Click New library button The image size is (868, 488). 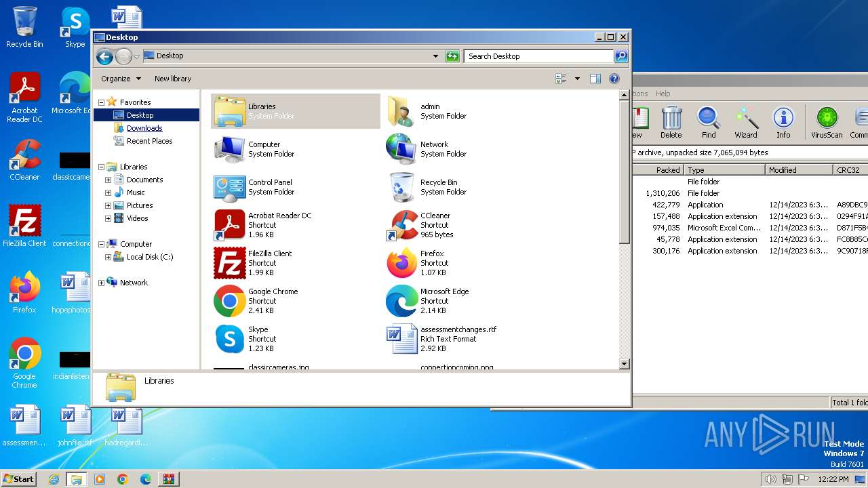173,79
